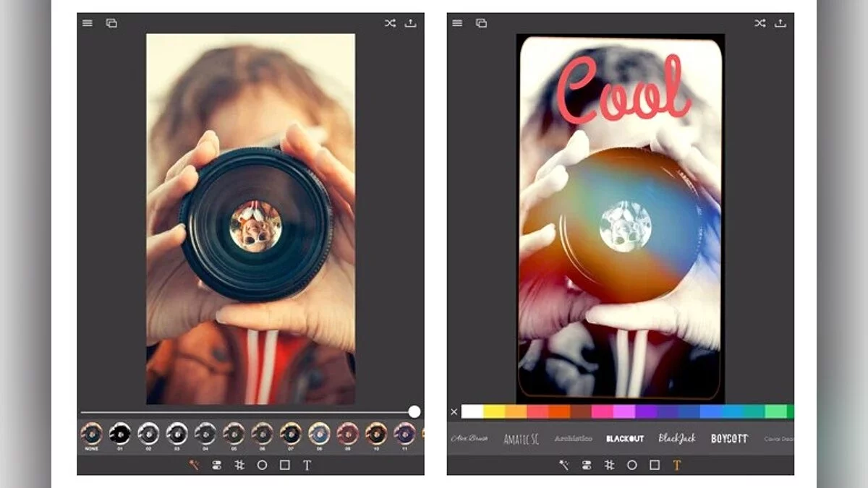Close the text color palette with X
The height and width of the screenshot is (488, 868).
(454, 412)
